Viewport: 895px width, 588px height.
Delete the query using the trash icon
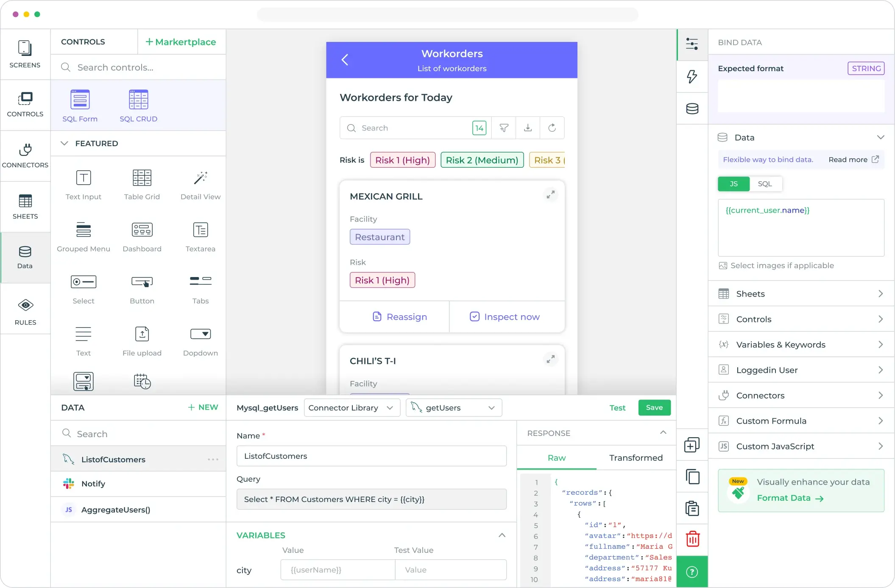tap(692, 539)
